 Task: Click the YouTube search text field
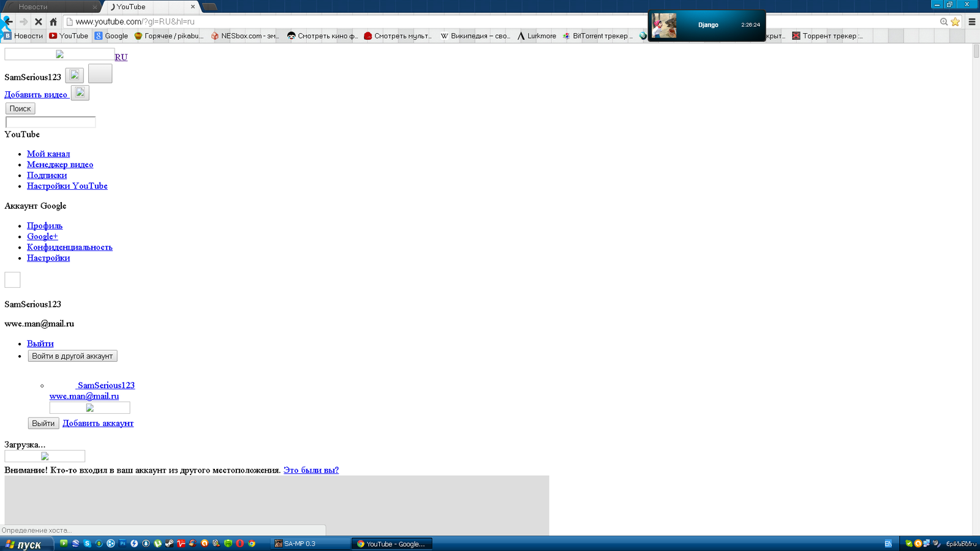(x=51, y=122)
